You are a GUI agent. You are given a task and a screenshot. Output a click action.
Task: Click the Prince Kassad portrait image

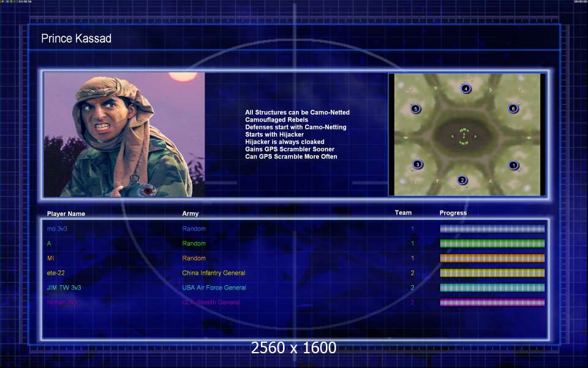point(124,134)
